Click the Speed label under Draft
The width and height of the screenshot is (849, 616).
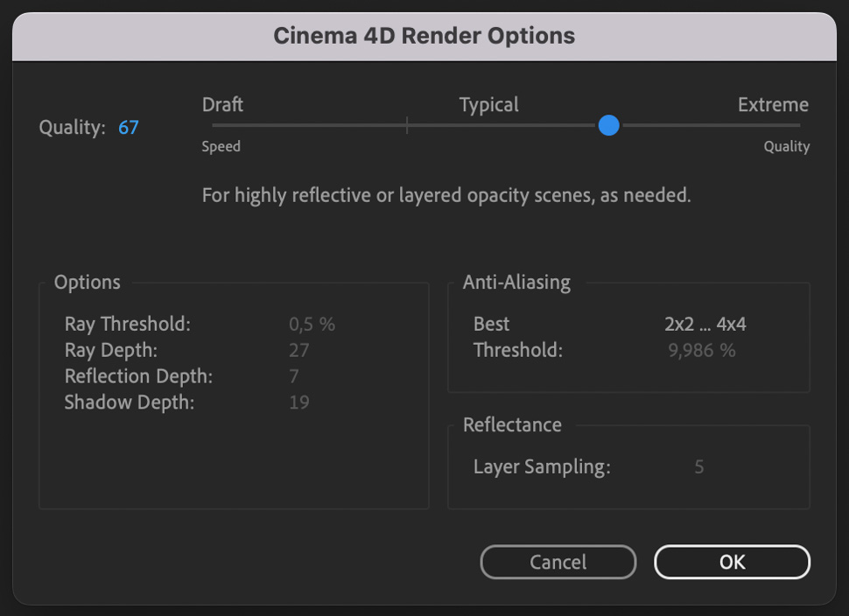click(221, 147)
